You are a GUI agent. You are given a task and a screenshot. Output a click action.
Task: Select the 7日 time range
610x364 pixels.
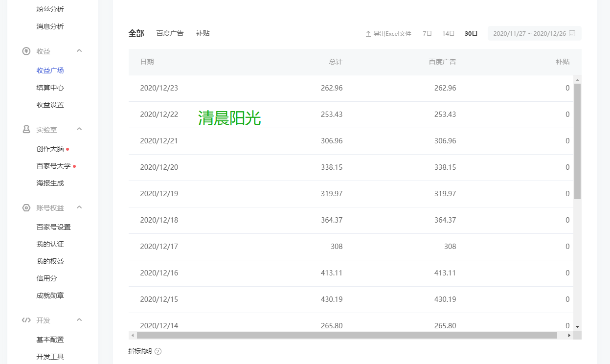pos(427,34)
